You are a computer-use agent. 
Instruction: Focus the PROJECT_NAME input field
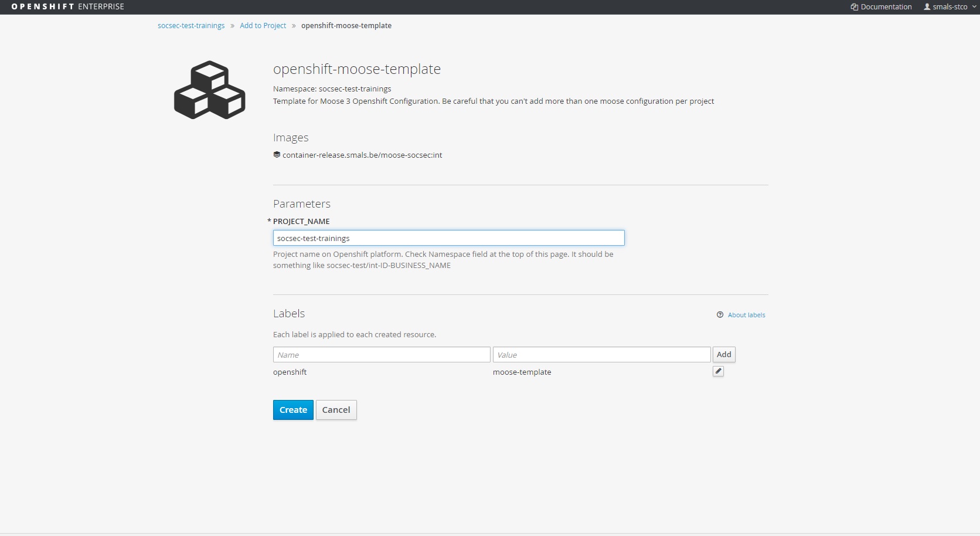tap(448, 238)
